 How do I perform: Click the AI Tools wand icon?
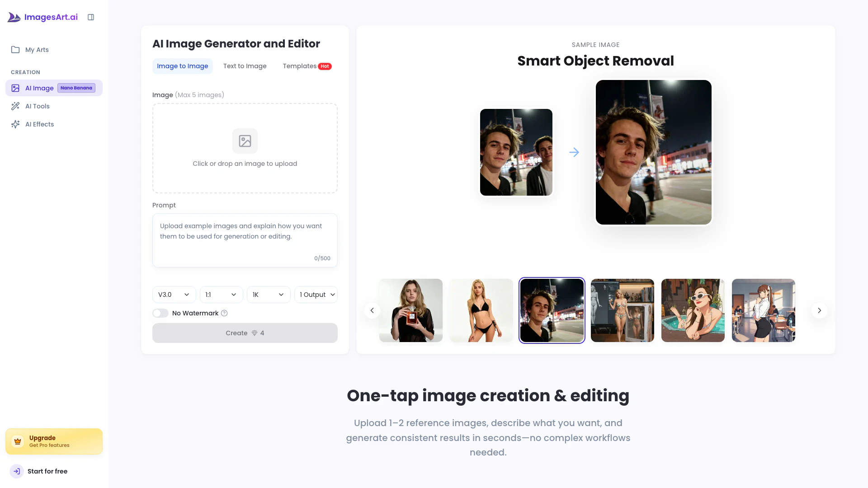(x=15, y=106)
